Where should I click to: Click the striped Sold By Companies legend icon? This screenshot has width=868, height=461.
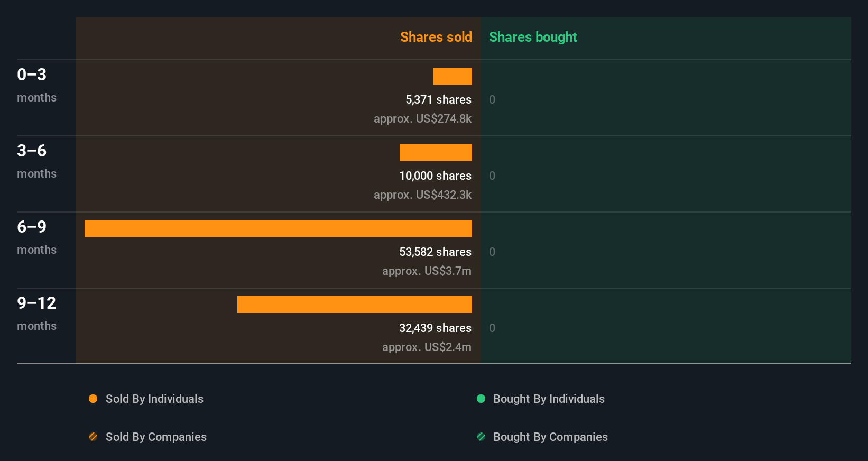coord(93,437)
